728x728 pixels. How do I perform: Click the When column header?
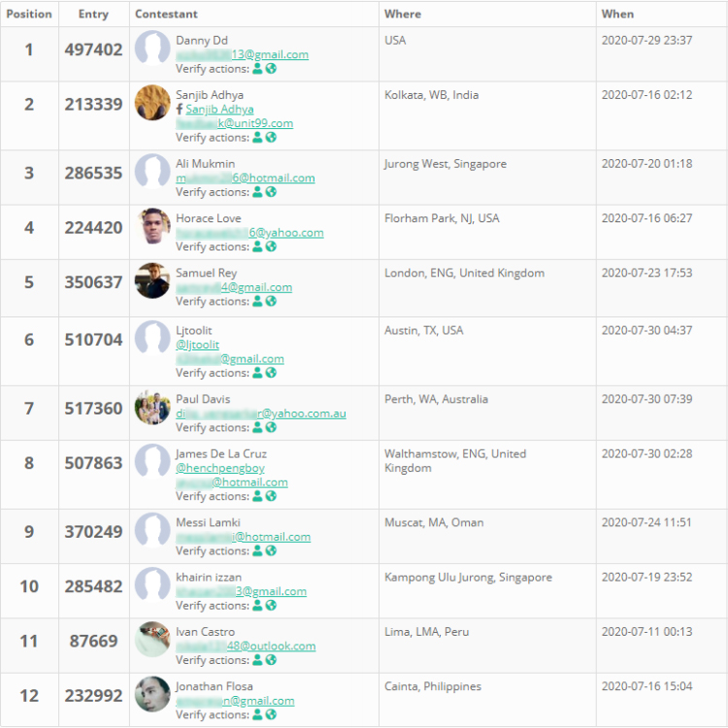pos(617,15)
